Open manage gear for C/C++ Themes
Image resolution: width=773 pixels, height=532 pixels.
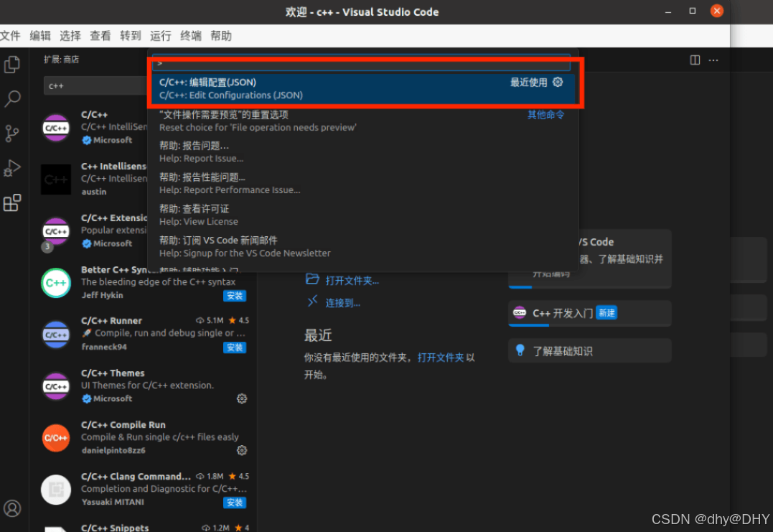pyautogui.click(x=242, y=398)
